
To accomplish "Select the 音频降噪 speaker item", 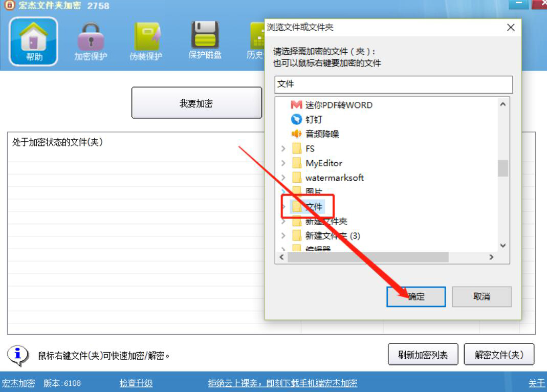I will (x=315, y=134).
